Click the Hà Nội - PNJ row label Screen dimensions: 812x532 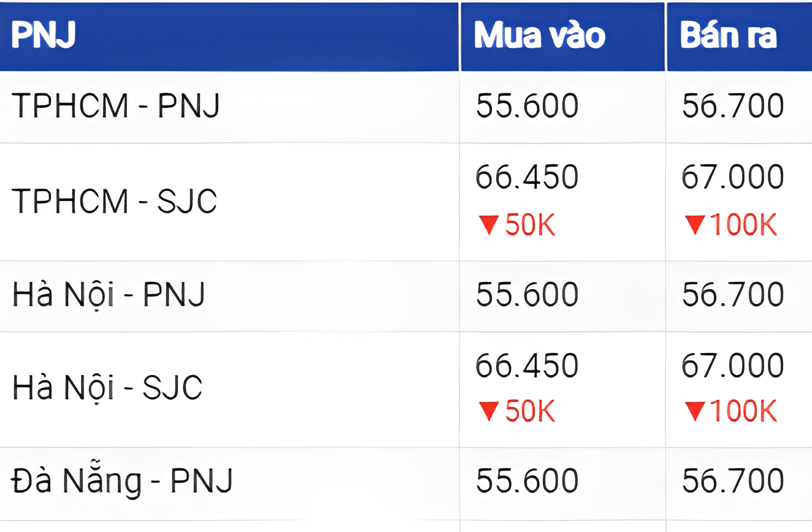(x=109, y=294)
